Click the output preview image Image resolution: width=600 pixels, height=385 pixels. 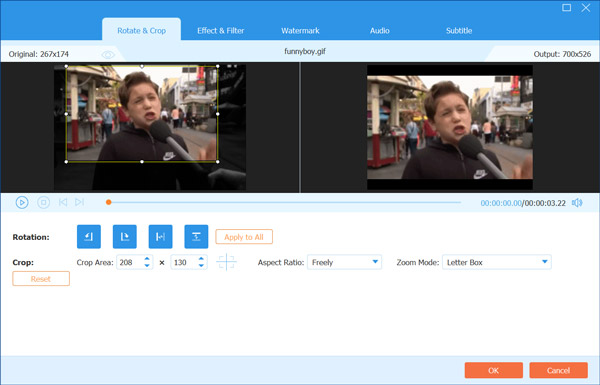click(x=450, y=127)
